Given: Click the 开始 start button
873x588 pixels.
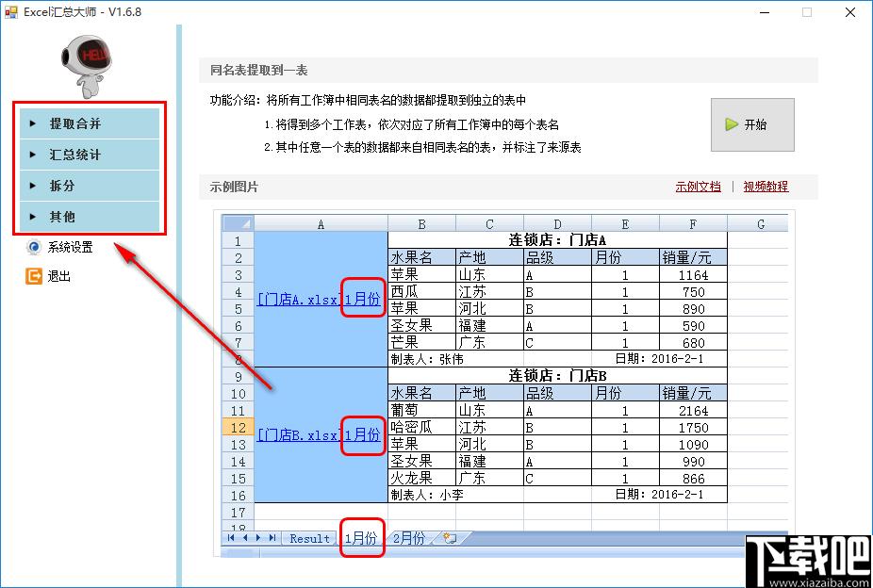Looking at the screenshot, I should click(x=752, y=124).
